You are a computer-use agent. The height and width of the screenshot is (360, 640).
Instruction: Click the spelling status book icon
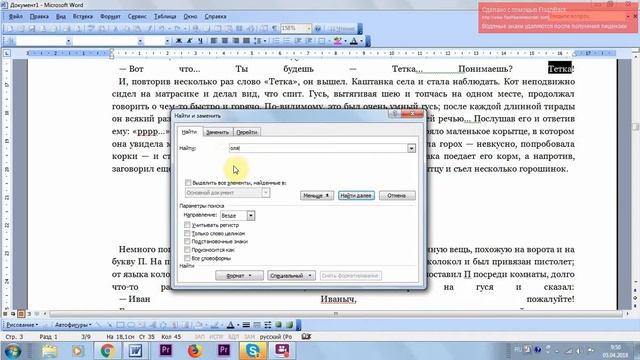point(306,337)
